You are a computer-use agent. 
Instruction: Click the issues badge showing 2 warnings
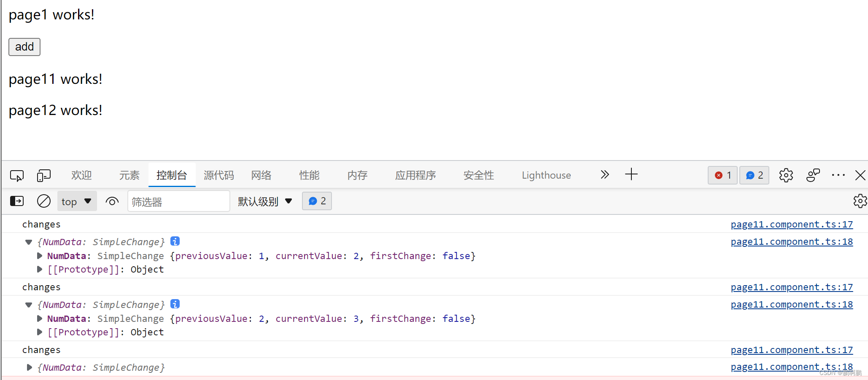tap(754, 175)
